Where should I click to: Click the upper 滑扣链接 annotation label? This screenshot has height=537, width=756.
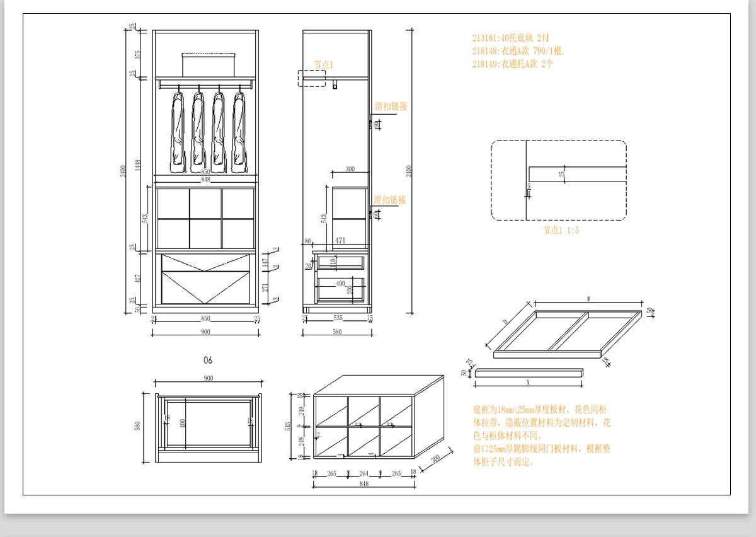[391, 107]
